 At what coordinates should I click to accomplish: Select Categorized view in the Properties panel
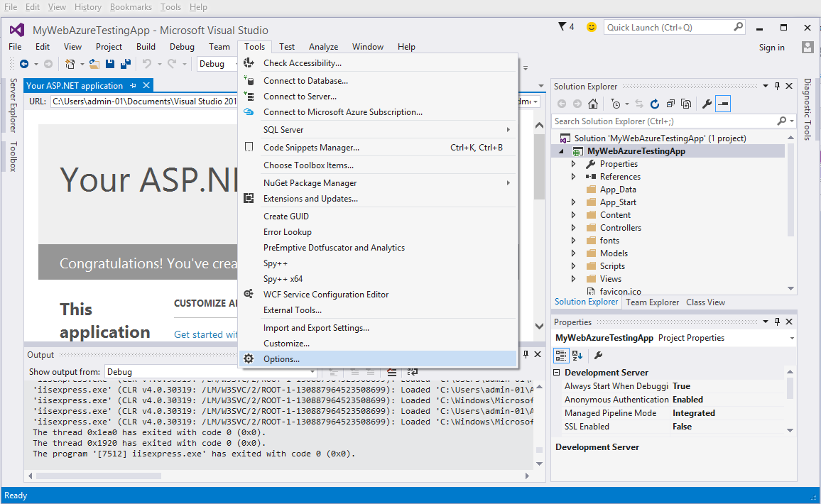click(x=561, y=356)
